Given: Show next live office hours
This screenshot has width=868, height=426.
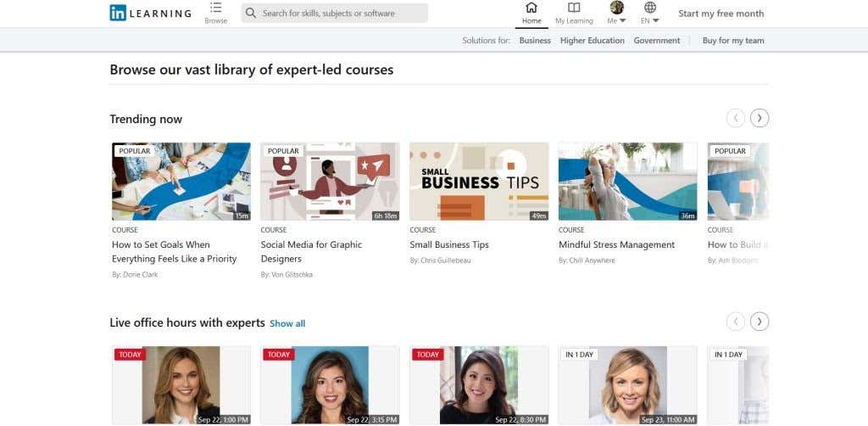Looking at the screenshot, I should [x=759, y=322].
